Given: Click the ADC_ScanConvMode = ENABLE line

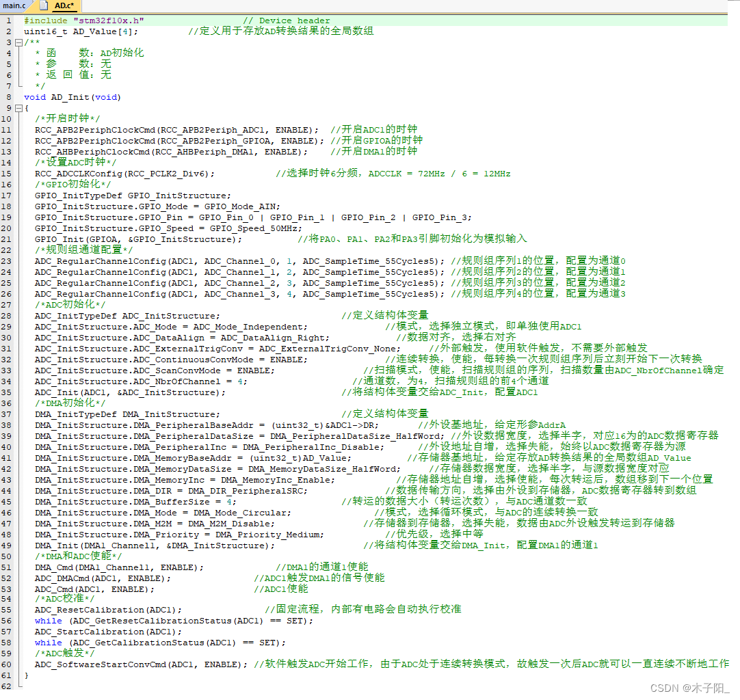Looking at the screenshot, I should pos(155,371).
